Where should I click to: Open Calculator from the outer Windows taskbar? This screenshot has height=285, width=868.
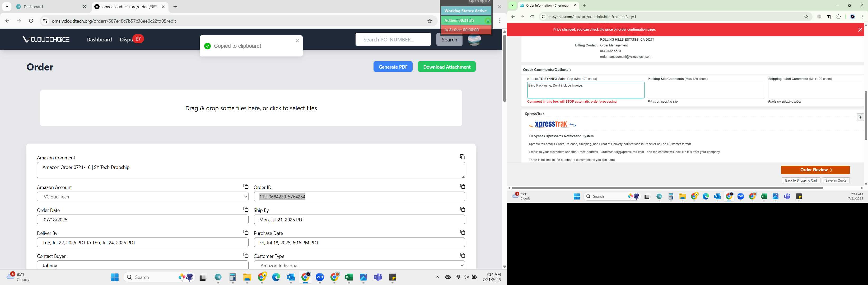click(232, 277)
